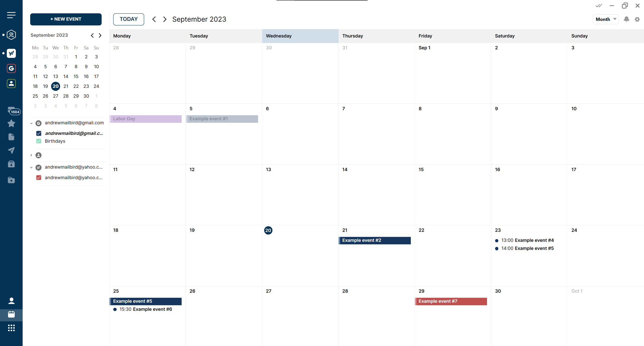Click the apps grid icon in sidebar
Screen dimensions: 644x346
(12, 328)
